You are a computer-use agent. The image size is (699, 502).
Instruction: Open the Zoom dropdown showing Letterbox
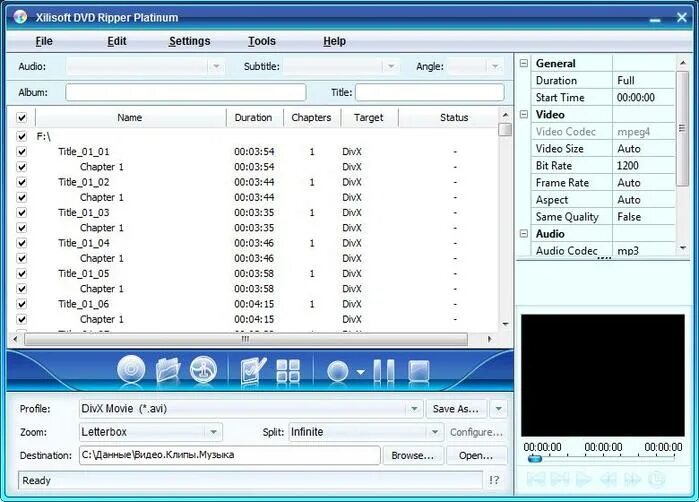click(213, 432)
